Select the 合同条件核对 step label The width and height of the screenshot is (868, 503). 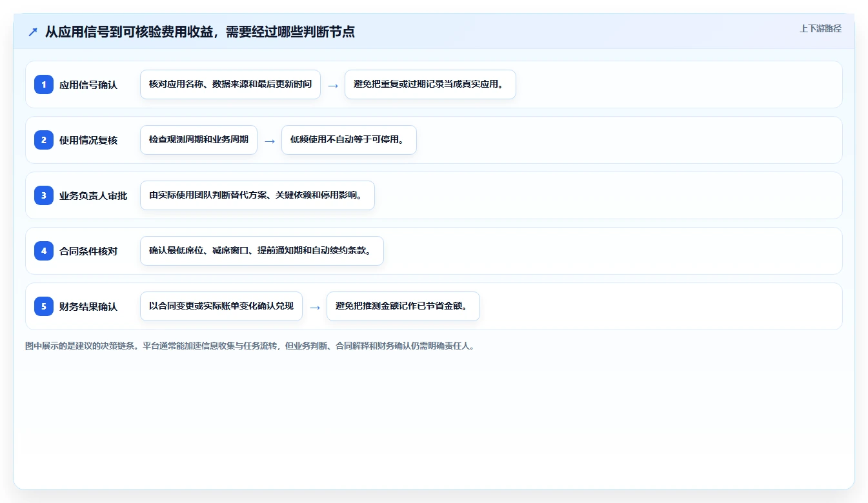[x=88, y=251]
